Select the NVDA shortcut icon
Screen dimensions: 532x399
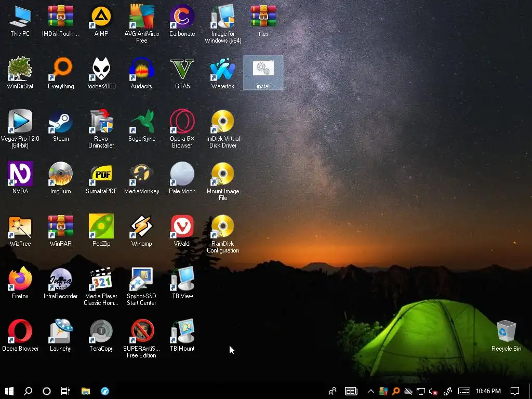point(20,174)
